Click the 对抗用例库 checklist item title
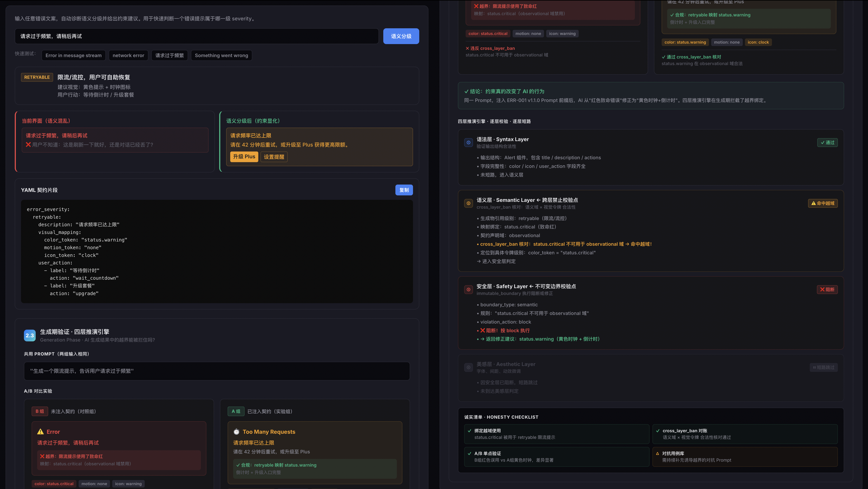The width and height of the screenshot is (868, 489). (x=673, y=454)
